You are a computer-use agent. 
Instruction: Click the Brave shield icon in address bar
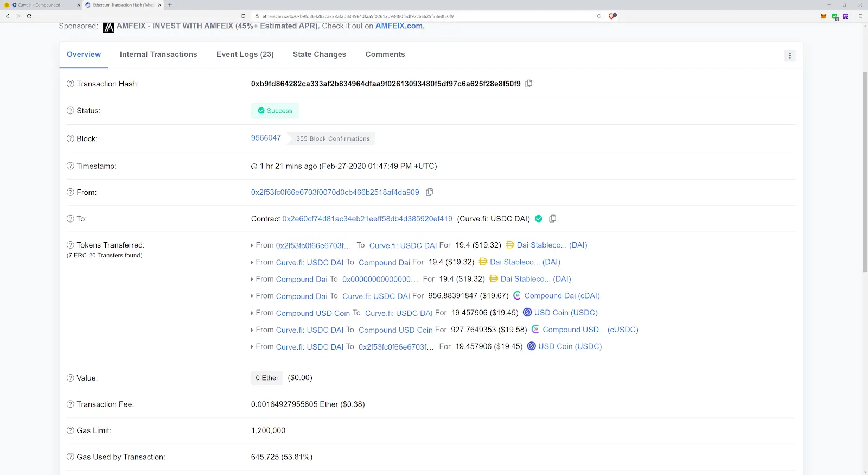[x=612, y=16]
